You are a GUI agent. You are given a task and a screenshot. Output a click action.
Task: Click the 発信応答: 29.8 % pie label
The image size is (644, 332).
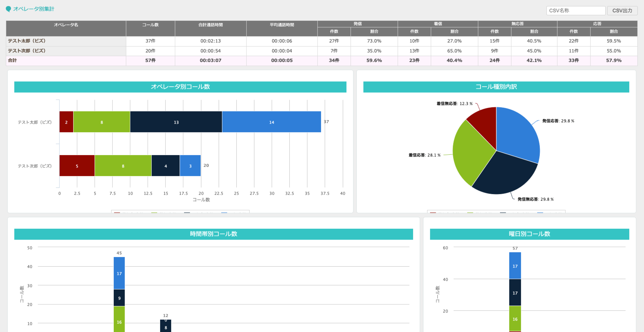click(558, 121)
